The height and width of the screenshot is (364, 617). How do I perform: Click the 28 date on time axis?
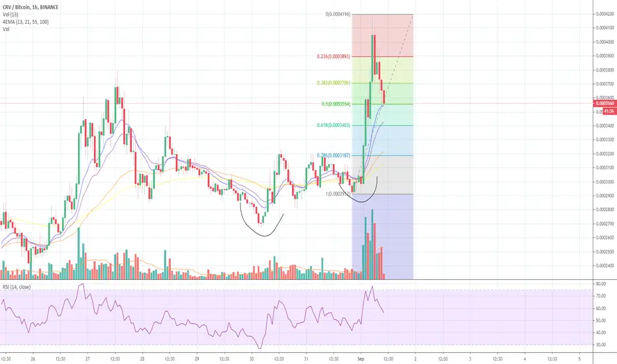click(142, 359)
